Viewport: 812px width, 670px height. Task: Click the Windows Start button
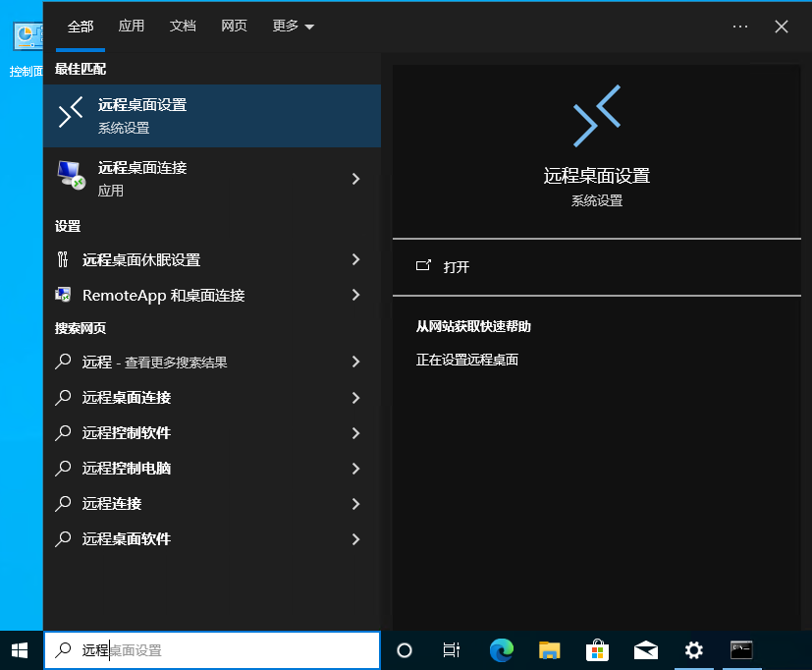[20, 649]
